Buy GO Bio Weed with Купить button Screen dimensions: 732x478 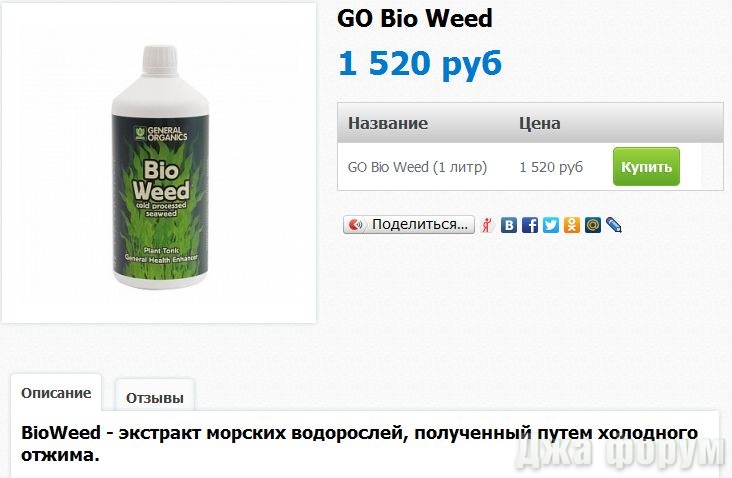[x=646, y=167]
